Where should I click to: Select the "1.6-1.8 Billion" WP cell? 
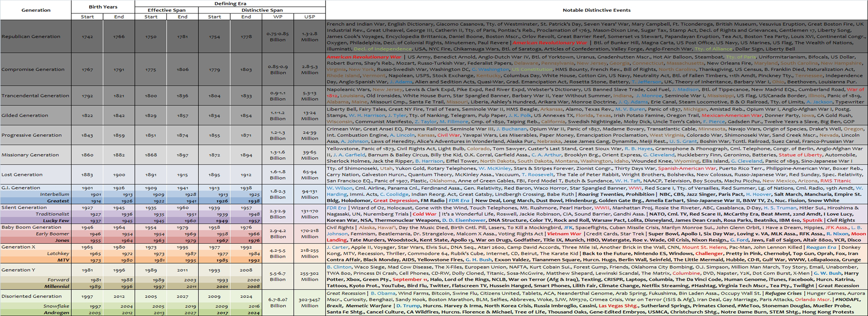[278, 175]
